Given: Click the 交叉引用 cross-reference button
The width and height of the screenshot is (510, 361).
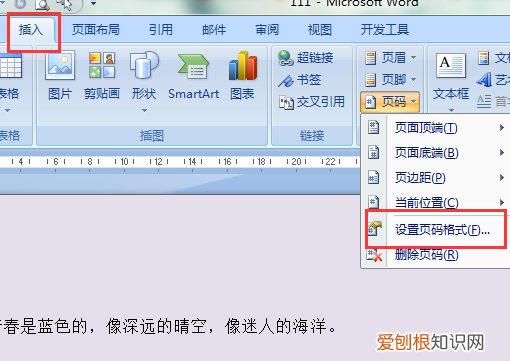Looking at the screenshot, I should (312, 102).
